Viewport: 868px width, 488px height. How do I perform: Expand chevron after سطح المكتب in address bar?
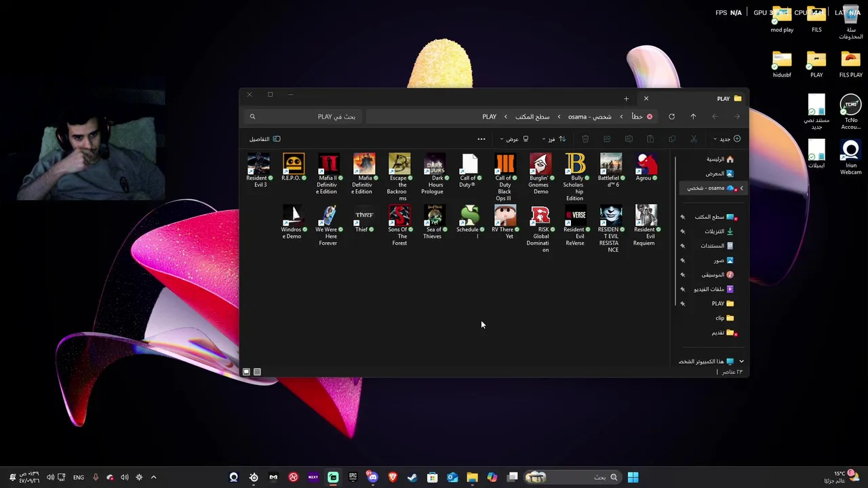(x=505, y=117)
